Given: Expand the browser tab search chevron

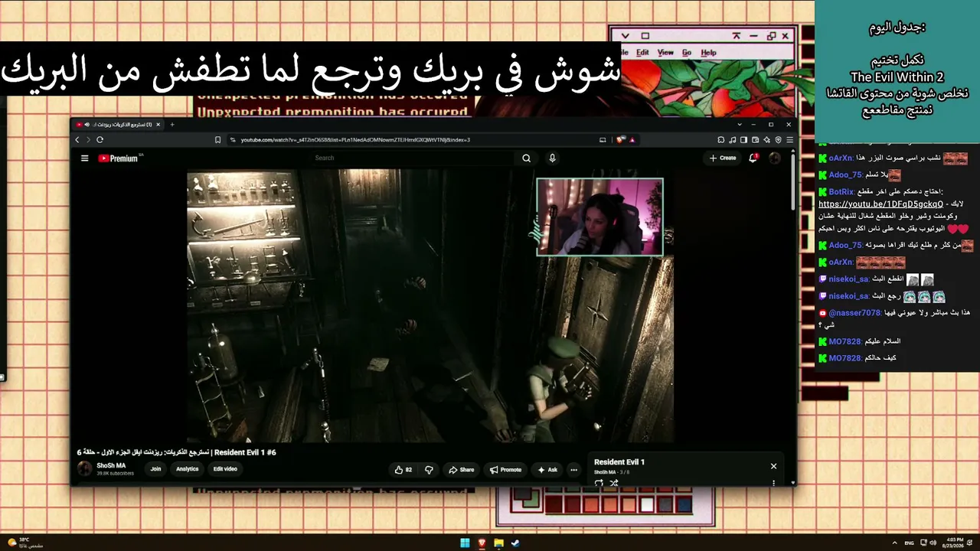Looking at the screenshot, I should pyautogui.click(x=740, y=124).
